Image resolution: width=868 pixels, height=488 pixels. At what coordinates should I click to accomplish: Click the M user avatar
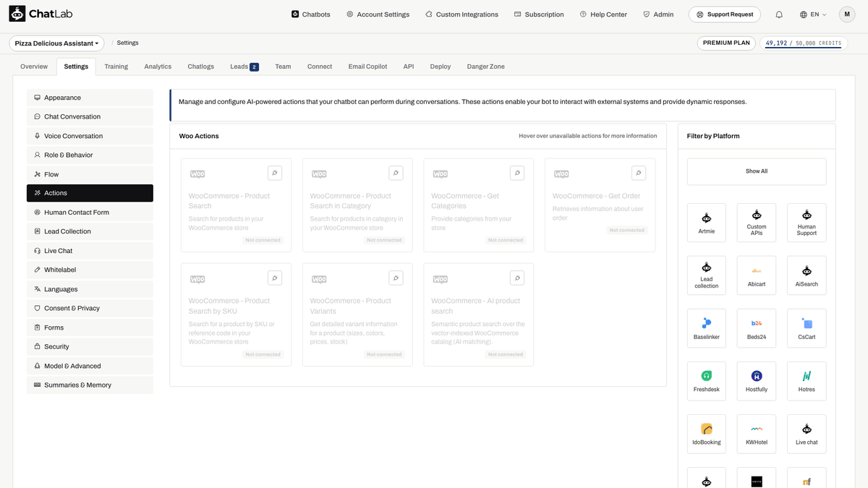(x=847, y=14)
